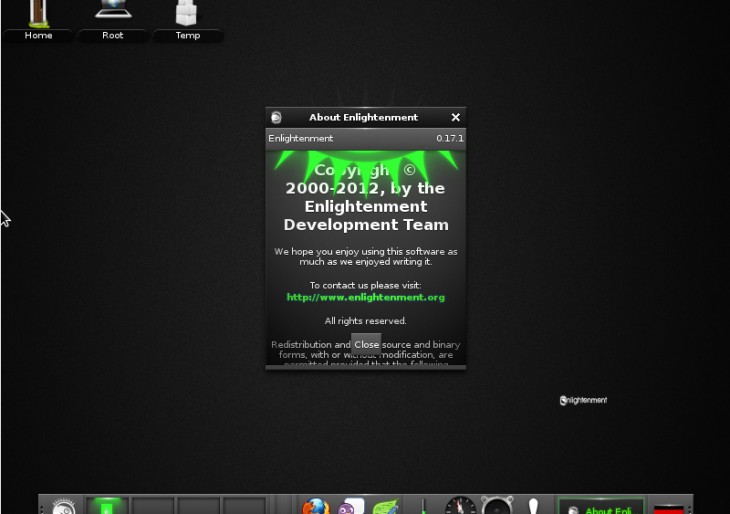Switch to the fourth virtual desktop
Viewport: 730px width, 514px height.
click(245, 507)
